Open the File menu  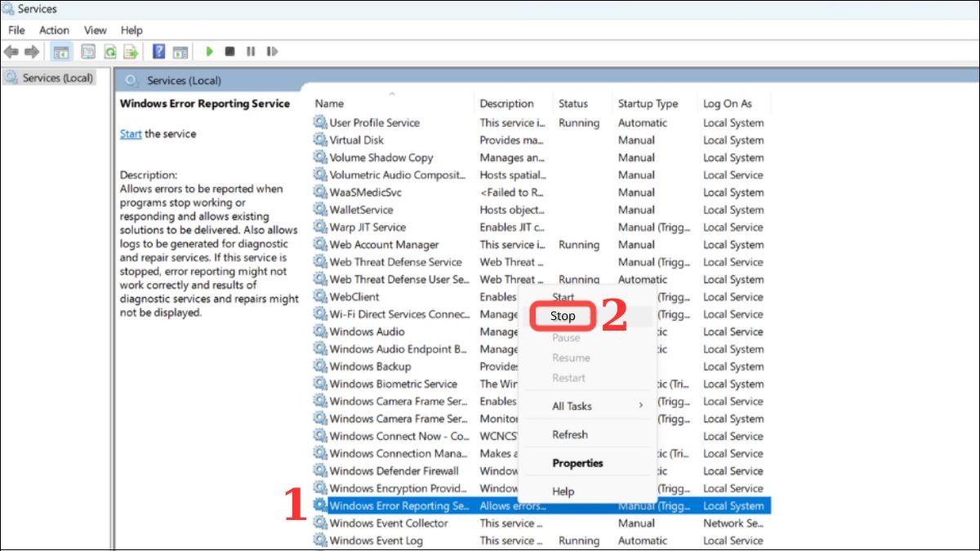point(16,30)
